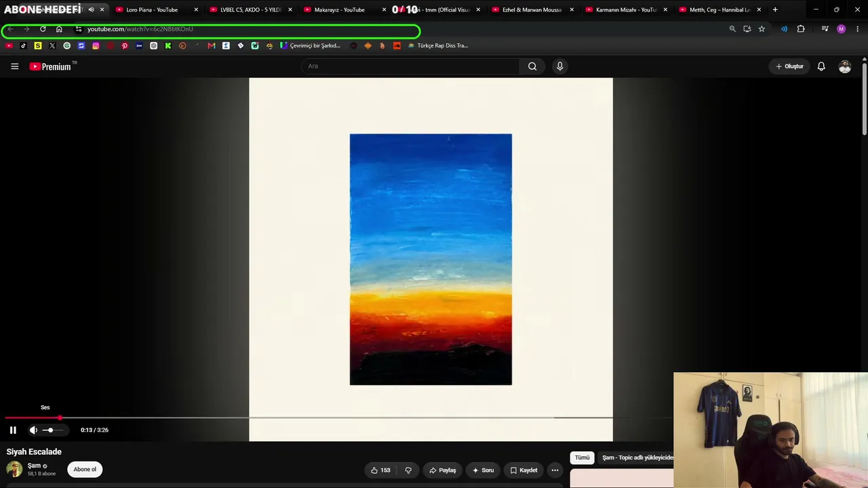The width and height of the screenshot is (868, 488).
Task: Open the TikTok bookmark
Action: coord(23,45)
